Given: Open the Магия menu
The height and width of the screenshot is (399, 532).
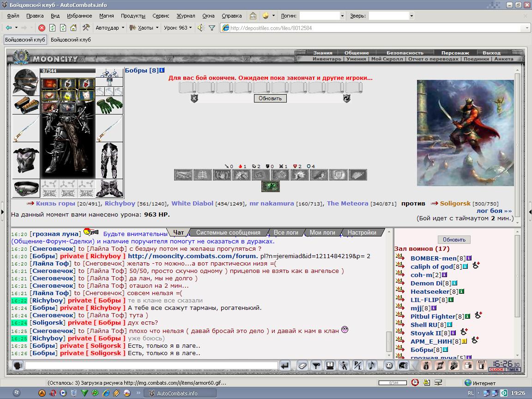Looking at the screenshot, I should 107,16.
